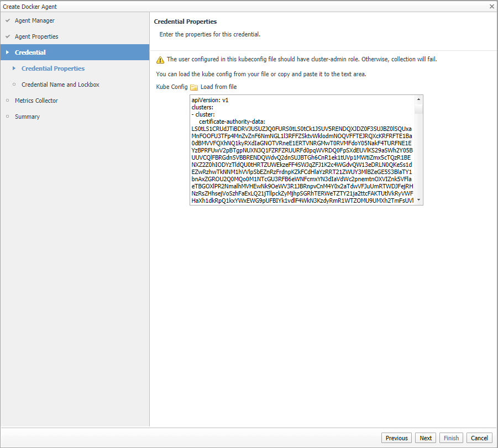Viewport: 498px width, 448px height.
Task: Go back with the Previous button
Action: (396, 438)
